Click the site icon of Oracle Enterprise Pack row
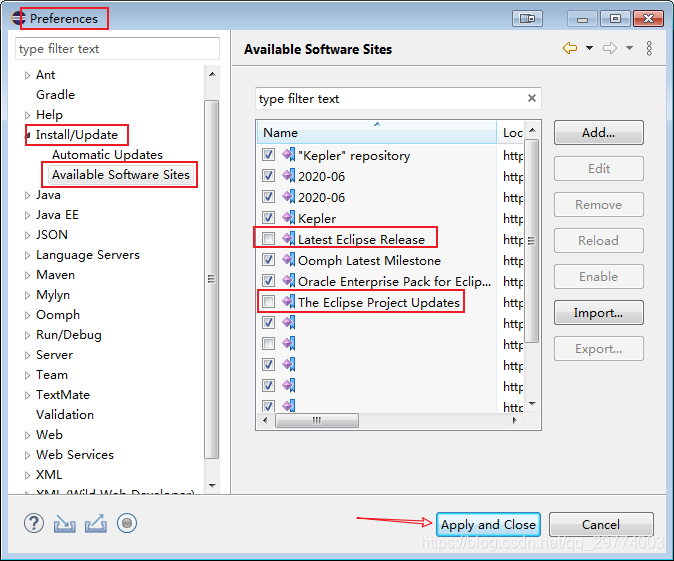This screenshot has width=674, height=561. (289, 280)
